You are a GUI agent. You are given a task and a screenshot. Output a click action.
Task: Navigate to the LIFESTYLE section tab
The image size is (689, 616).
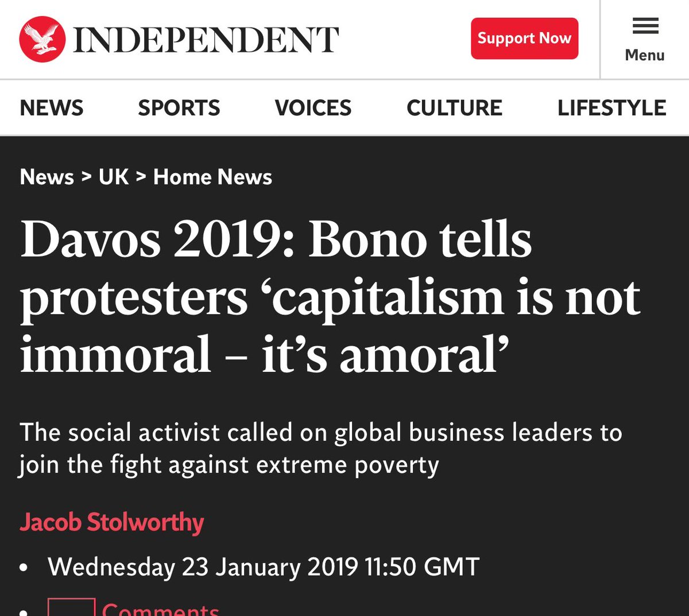(x=611, y=108)
